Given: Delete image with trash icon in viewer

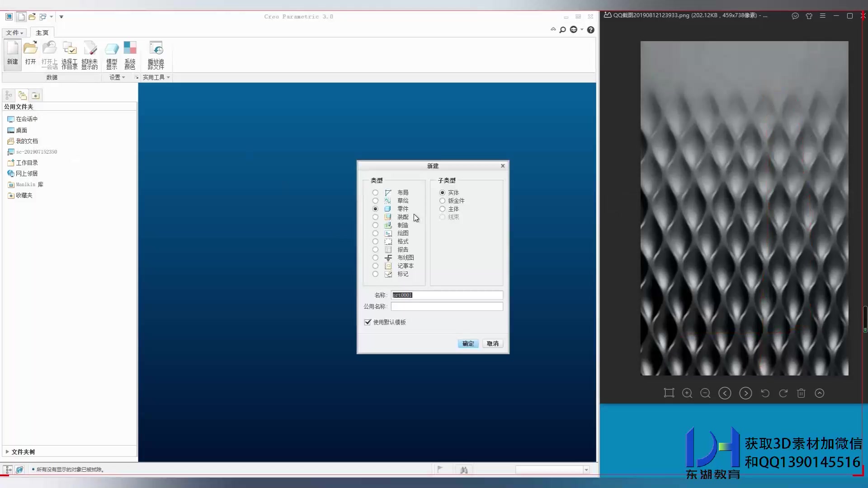Looking at the screenshot, I should click(801, 393).
